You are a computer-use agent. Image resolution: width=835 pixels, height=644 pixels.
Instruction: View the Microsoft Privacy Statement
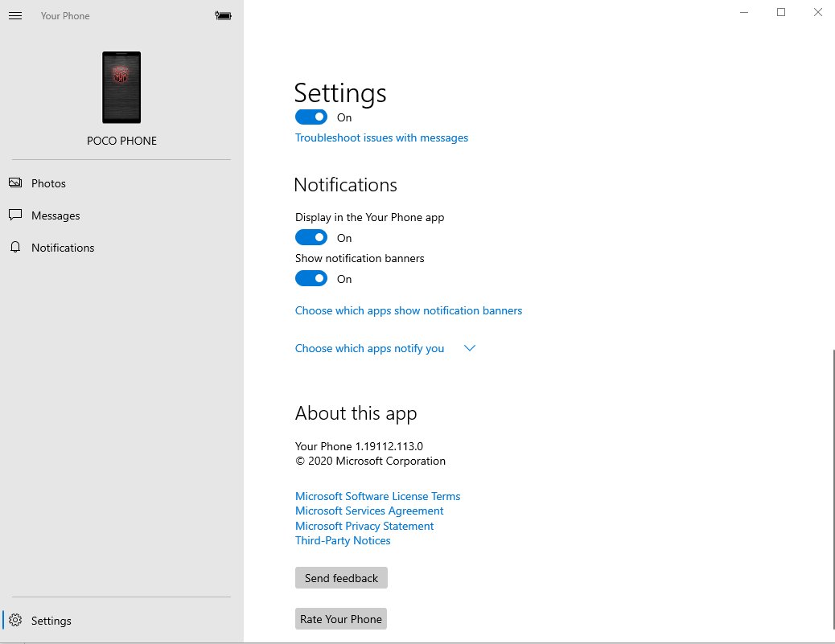[364, 526]
